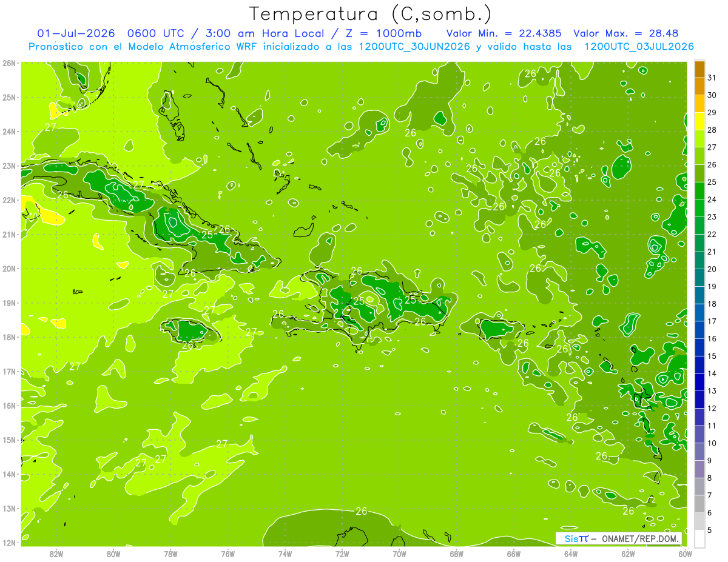Click the '12N' latitude label
This screenshot has height=562, width=728.
coord(9,543)
